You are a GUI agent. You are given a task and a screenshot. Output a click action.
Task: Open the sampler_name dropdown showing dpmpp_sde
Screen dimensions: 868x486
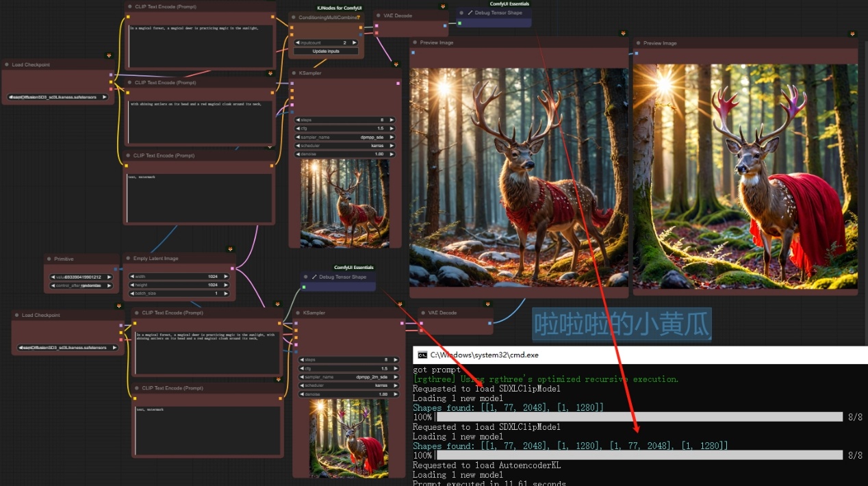[345, 137]
